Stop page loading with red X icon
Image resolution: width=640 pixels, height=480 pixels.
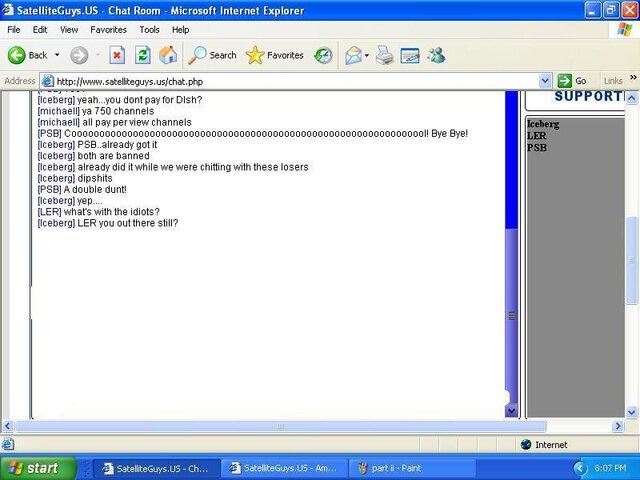[117, 55]
